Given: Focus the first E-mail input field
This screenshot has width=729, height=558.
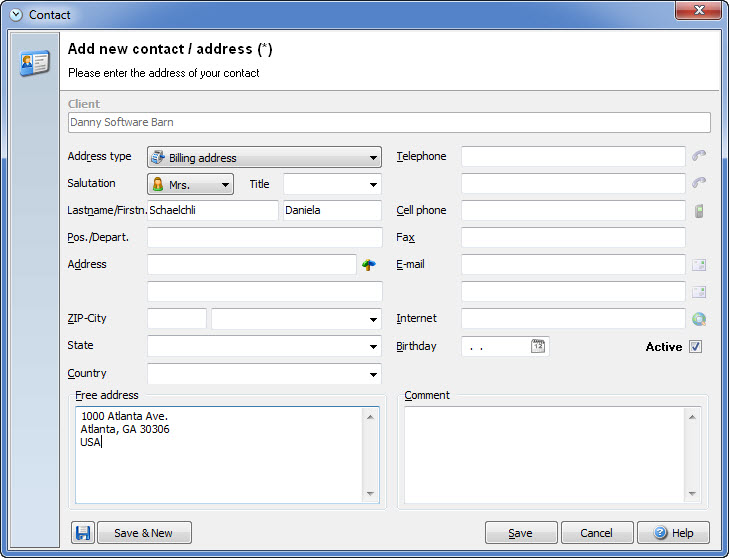Looking at the screenshot, I should coord(573,264).
